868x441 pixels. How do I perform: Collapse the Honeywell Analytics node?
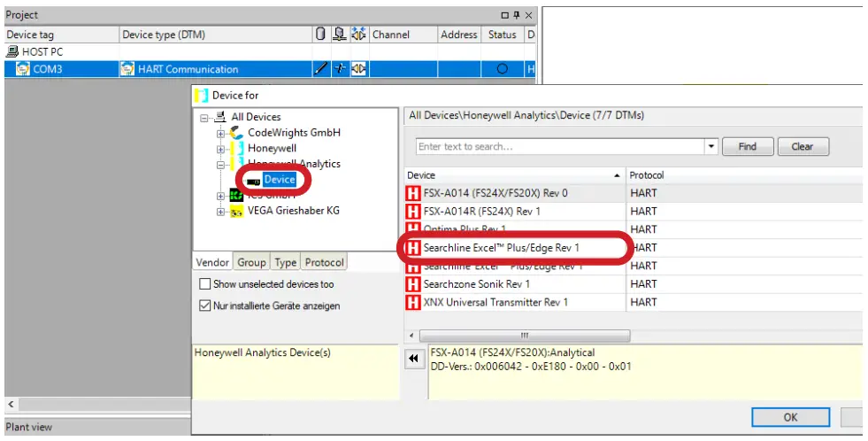tap(220, 165)
